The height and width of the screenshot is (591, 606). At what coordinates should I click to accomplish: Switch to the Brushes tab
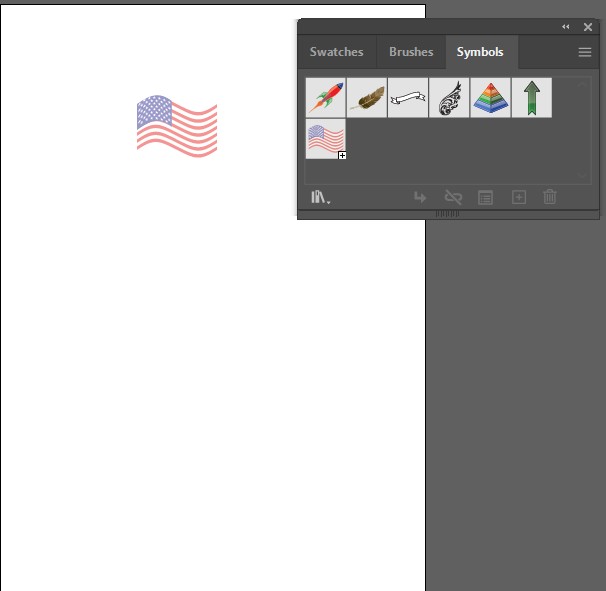point(411,52)
